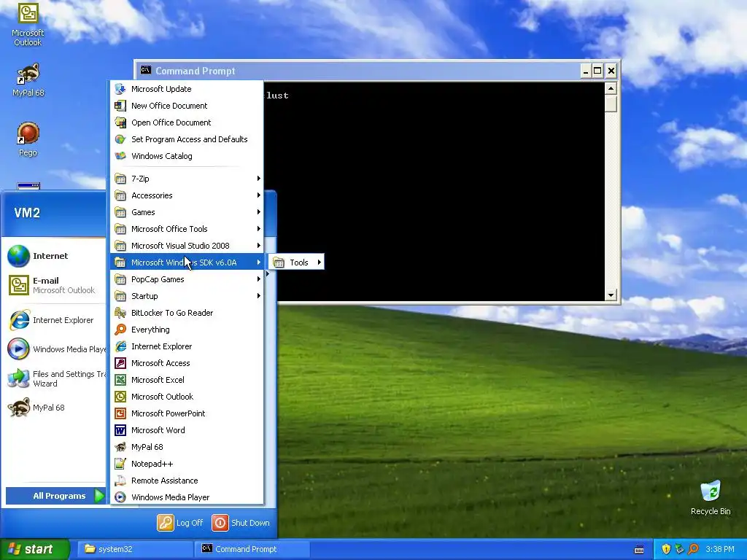Open Files and Settings Transfer Wizard
This screenshot has height=560, width=747.
(55, 378)
